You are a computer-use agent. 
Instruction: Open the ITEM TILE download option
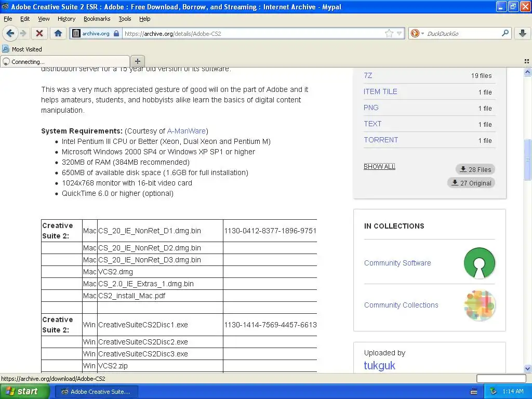click(380, 91)
